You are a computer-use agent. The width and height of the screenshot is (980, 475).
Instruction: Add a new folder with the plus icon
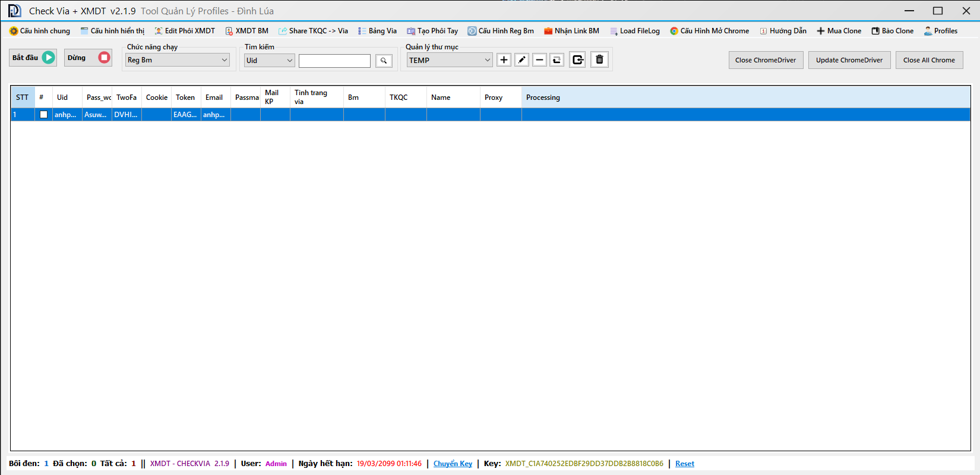click(504, 60)
